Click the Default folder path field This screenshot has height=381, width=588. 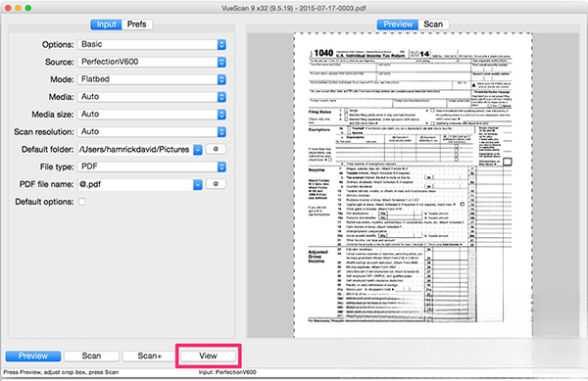tap(135, 150)
